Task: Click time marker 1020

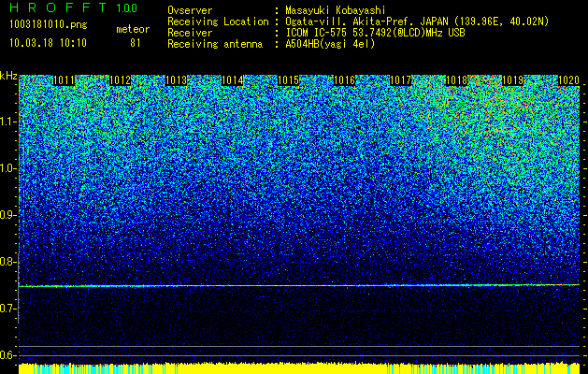Action: tap(569, 80)
